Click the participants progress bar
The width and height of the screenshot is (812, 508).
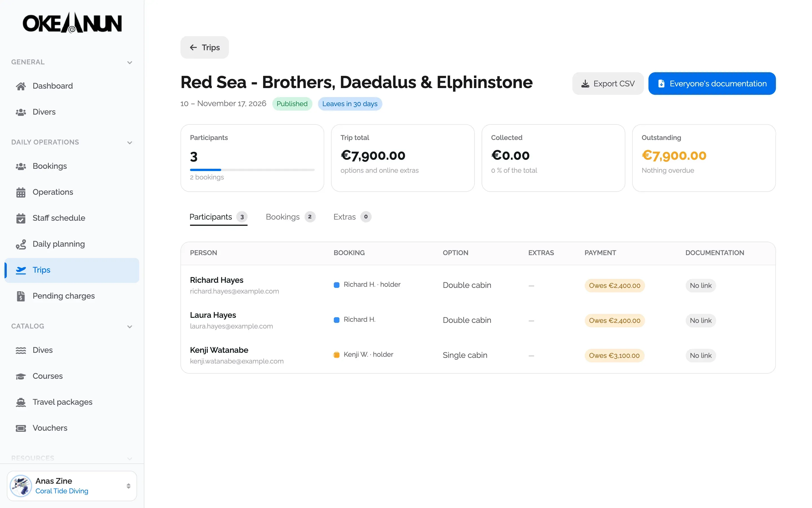click(x=252, y=170)
